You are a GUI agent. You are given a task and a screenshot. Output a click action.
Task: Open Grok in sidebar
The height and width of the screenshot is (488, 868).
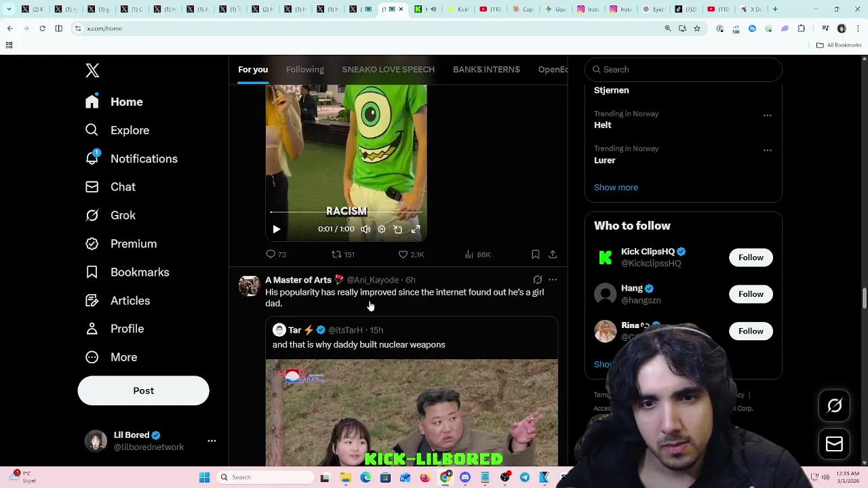[x=111, y=216]
